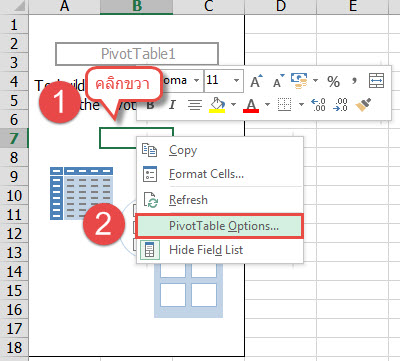The width and height of the screenshot is (400, 361).
Task: Click Decrease Decimal icon
Action: click(341, 105)
